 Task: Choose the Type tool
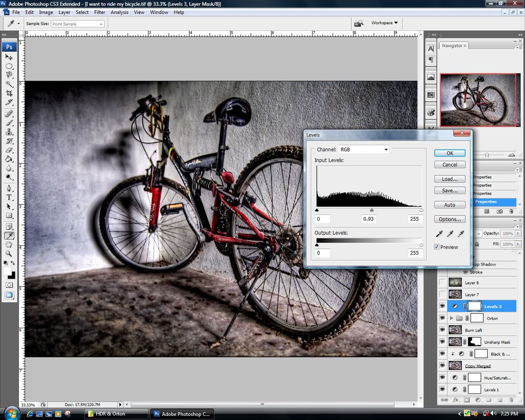(x=9, y=197)
